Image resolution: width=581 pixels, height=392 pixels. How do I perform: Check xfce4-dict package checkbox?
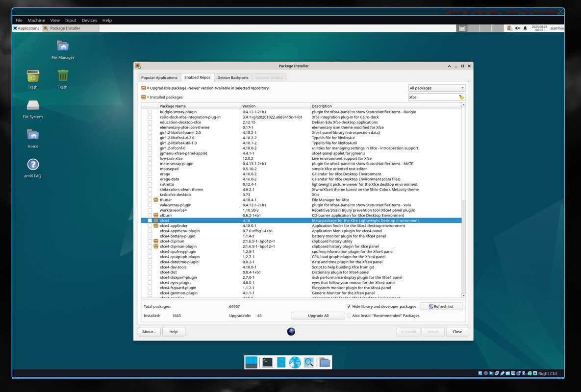(150, 272)
